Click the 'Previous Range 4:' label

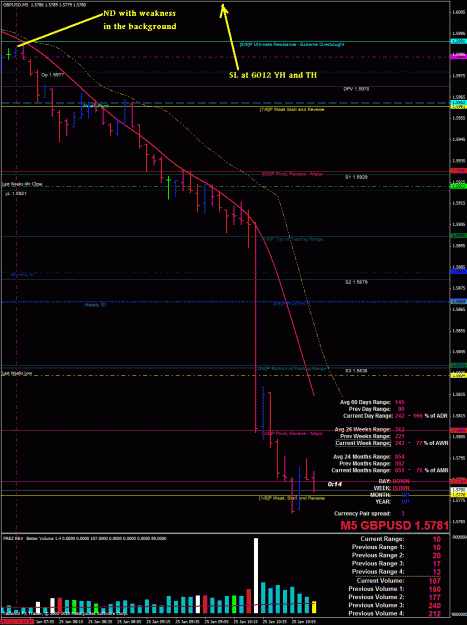tap(378, 572)
